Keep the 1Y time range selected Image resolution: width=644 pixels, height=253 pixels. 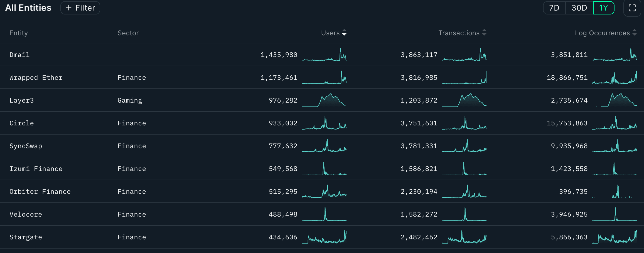pyautogui.click(x=603, y=8)
